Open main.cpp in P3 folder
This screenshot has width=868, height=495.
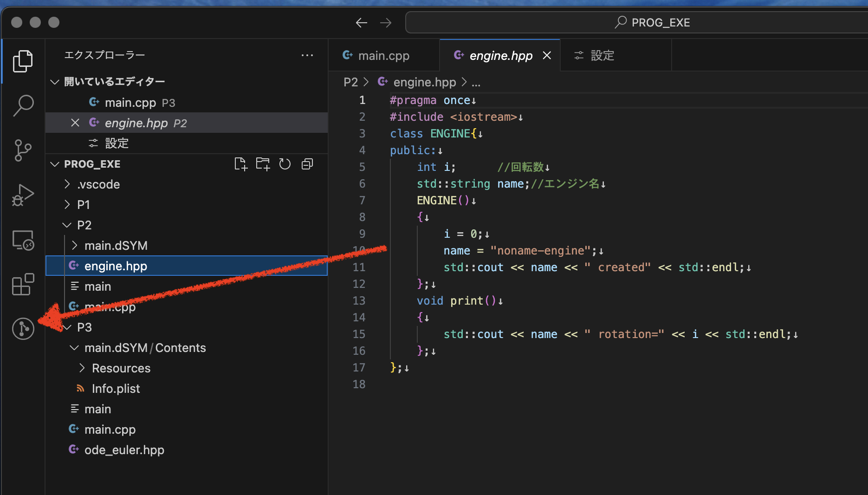click(187, 429)
